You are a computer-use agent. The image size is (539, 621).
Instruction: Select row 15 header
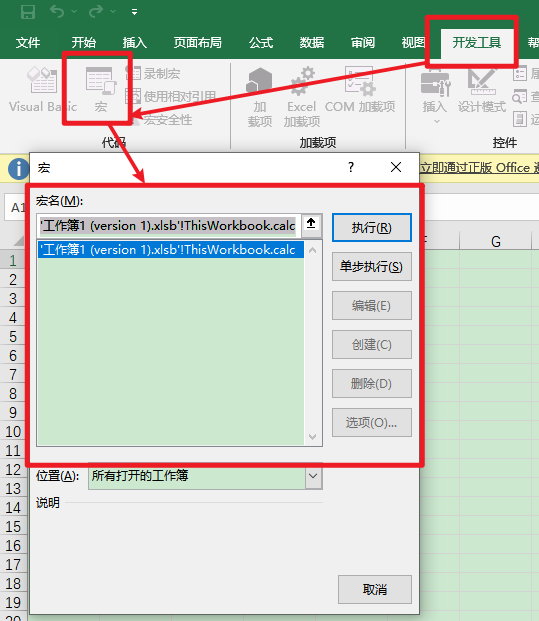coord(13,526)
